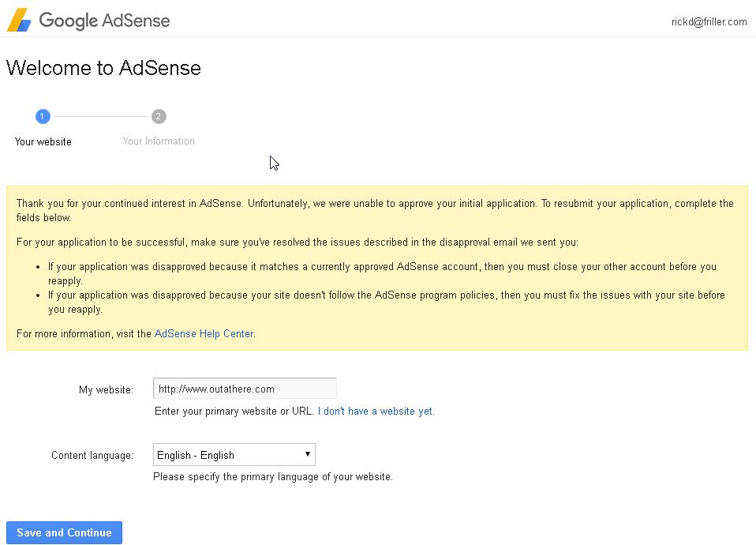Screen dimensions: 756x545
Task: Click the "Content language:" field label
Action: [92, 456]
